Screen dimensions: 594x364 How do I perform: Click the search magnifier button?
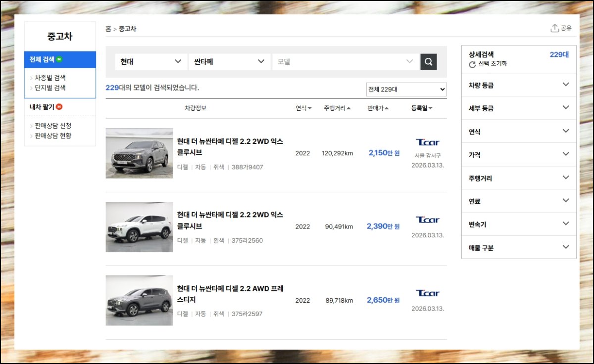[x=429, y=62]
